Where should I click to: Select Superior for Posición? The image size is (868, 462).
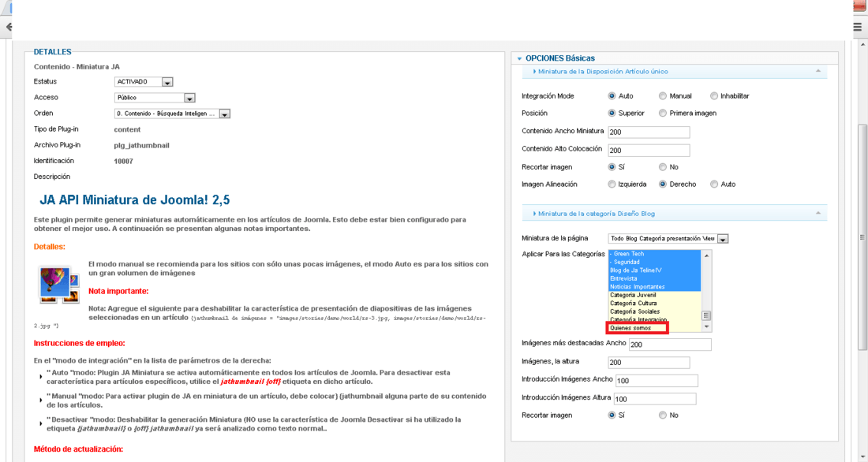tap(612, 113)
